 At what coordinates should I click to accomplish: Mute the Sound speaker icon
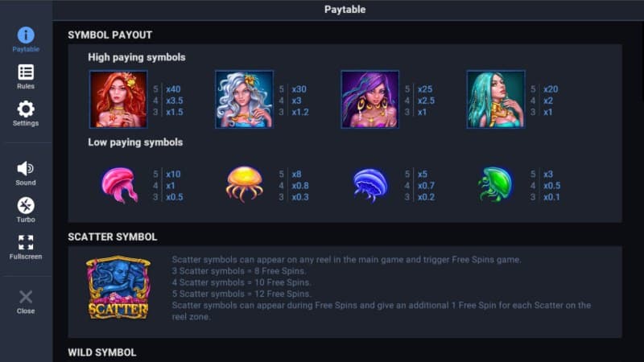(x=26, y=168)
